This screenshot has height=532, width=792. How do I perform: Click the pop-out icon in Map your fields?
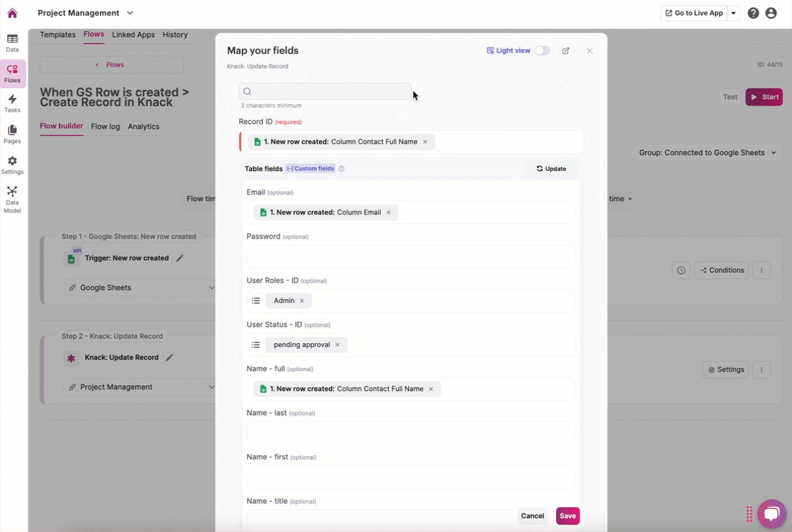[566, 51]
